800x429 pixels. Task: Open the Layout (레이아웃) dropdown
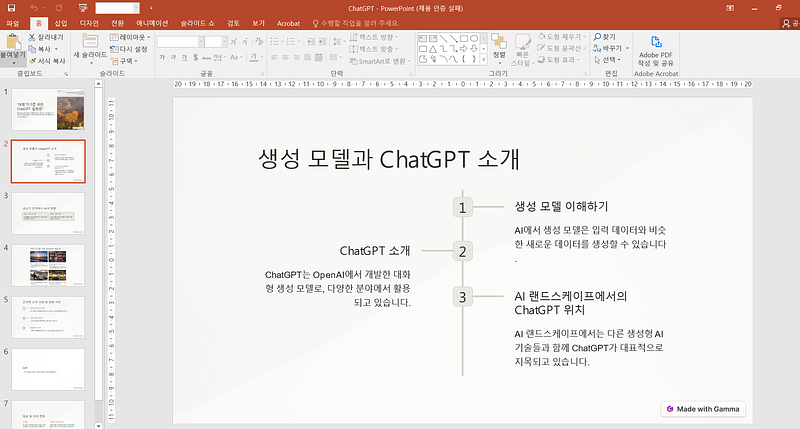(130, 37)
